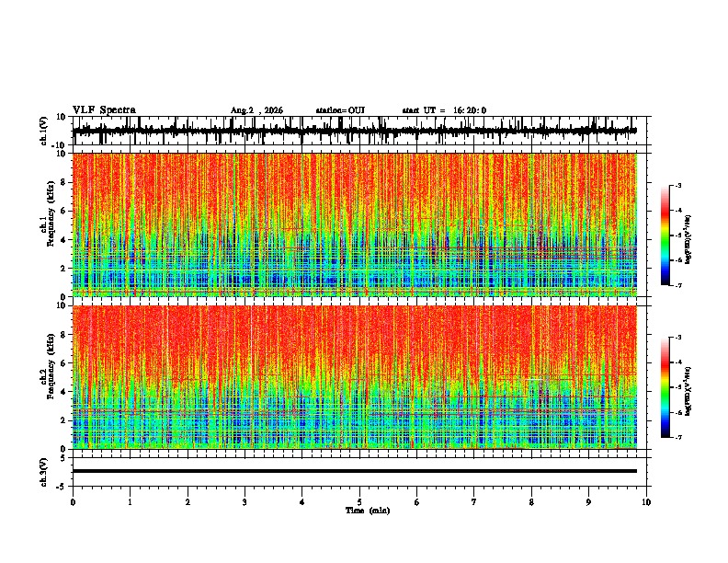
Task: Click the '5' tick on the time axis
Action: click(359, 502)
